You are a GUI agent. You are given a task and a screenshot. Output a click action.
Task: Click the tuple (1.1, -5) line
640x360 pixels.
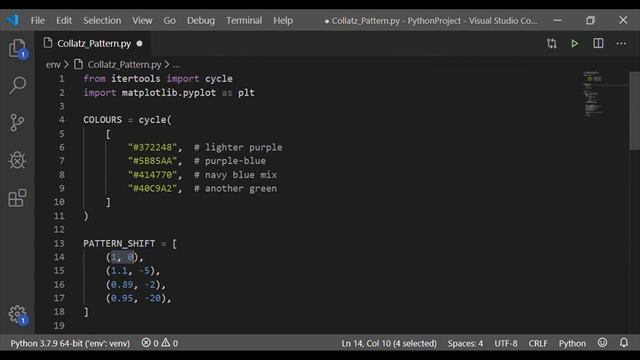pos(133,271)
